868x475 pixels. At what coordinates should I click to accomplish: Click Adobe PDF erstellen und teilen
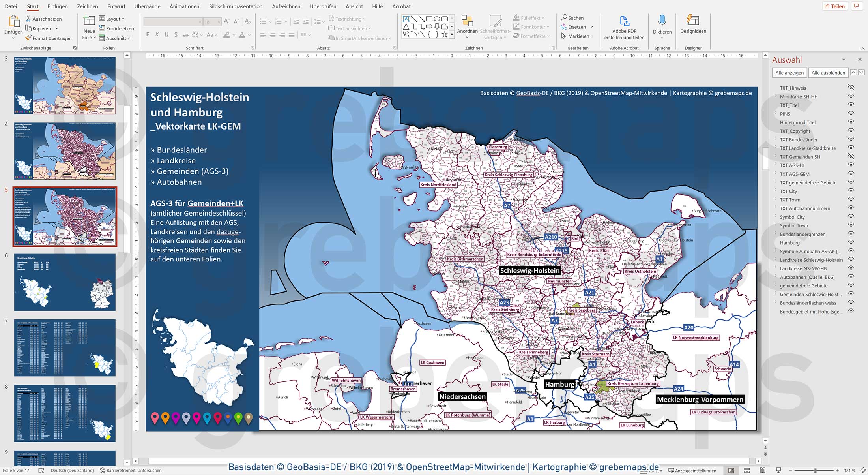click(624, 28)
